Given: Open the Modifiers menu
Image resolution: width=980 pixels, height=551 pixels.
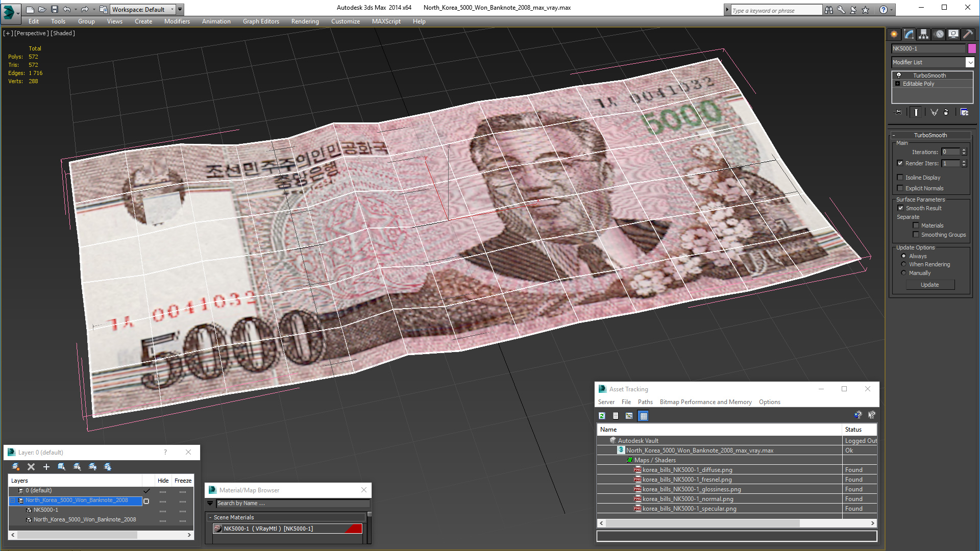Looking at the screenshot, I should 177,21.
